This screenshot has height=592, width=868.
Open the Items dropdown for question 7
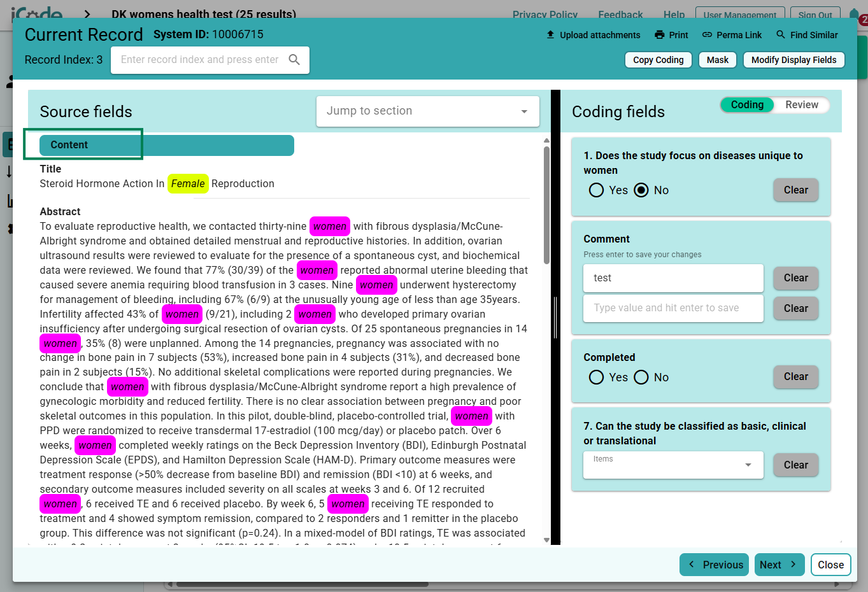[x=673, y=465]
